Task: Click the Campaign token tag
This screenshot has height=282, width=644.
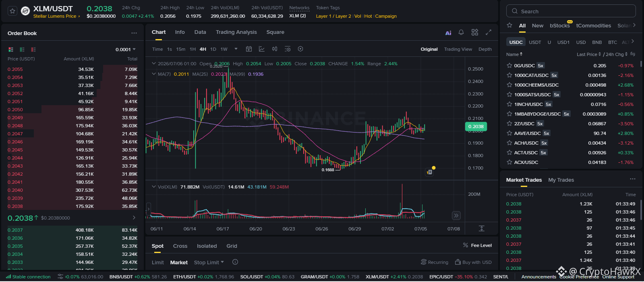Action: coord(386,16)
